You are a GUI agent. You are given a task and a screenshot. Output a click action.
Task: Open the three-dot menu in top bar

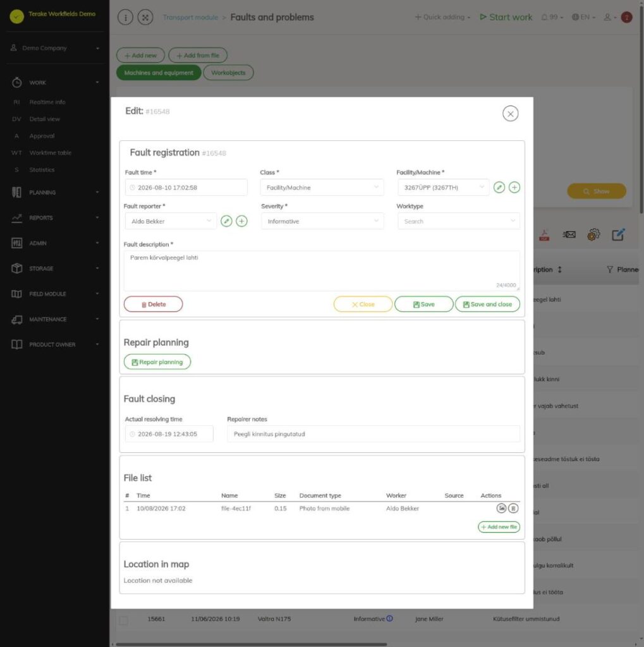(126, 17)
